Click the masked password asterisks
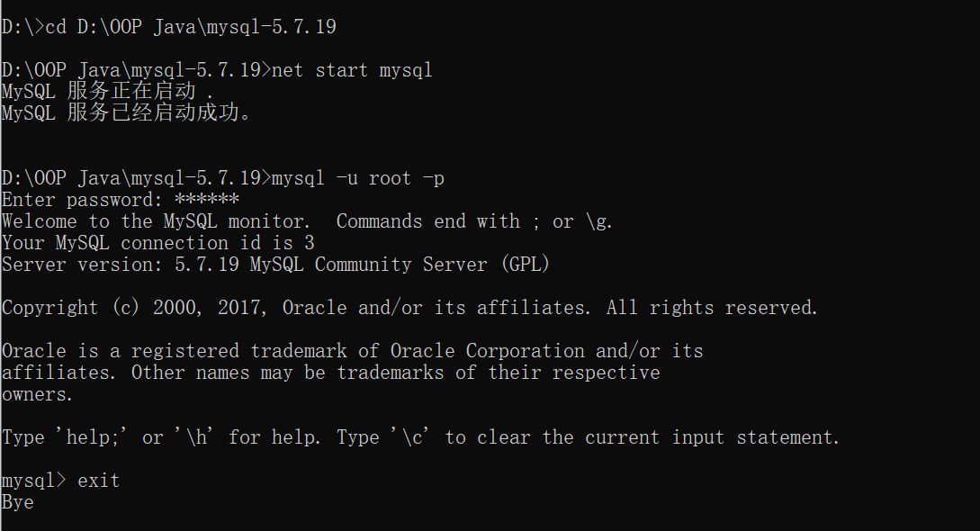 point(207,200)
